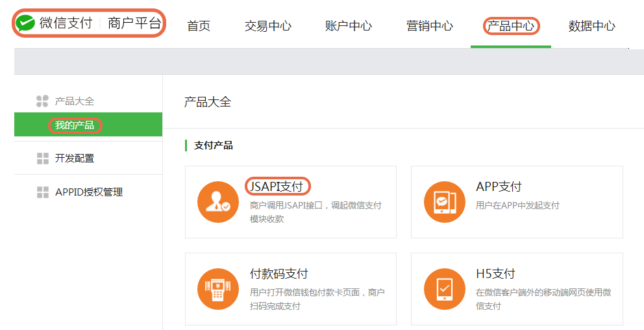Click the 支付产品 section heading
Viewport: 644px width, 330px height.
pos(214,146)
